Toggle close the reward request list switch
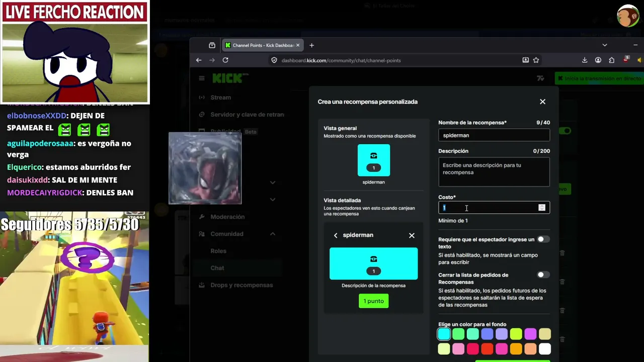 (x=543, y=275)
